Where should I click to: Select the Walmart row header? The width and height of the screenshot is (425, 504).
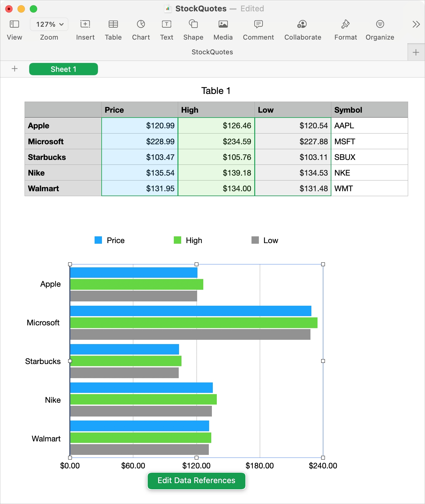click(x=63, y=188)
